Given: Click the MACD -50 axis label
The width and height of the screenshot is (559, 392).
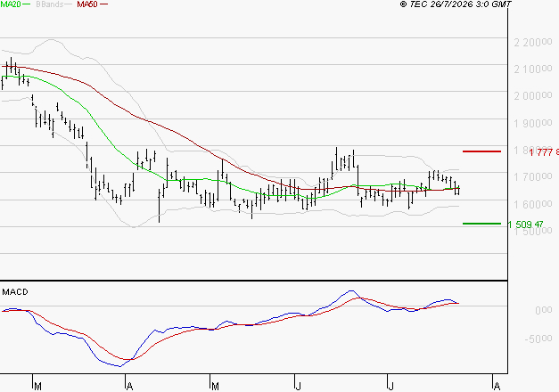Looking at the screenshot, I should [x=538, y=339].
